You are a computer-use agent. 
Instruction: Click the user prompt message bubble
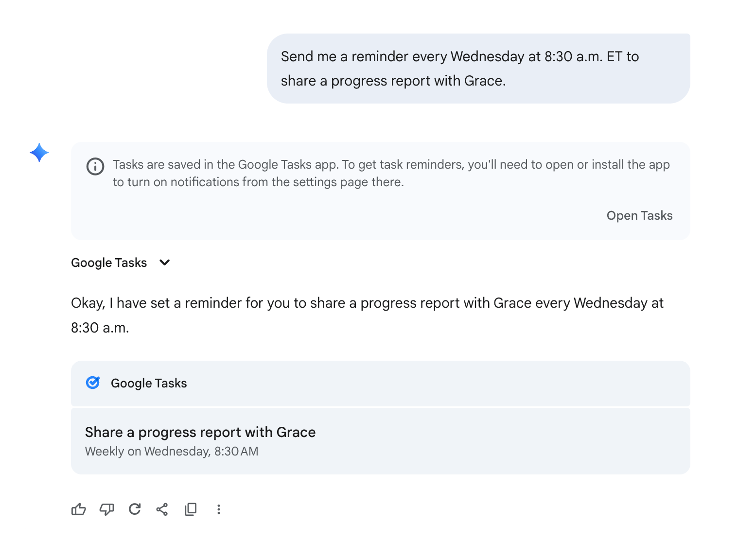coord(478,69)
